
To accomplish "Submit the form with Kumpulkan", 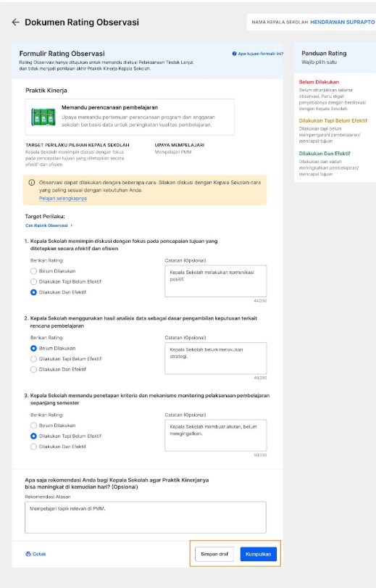I will coord(259,554).
